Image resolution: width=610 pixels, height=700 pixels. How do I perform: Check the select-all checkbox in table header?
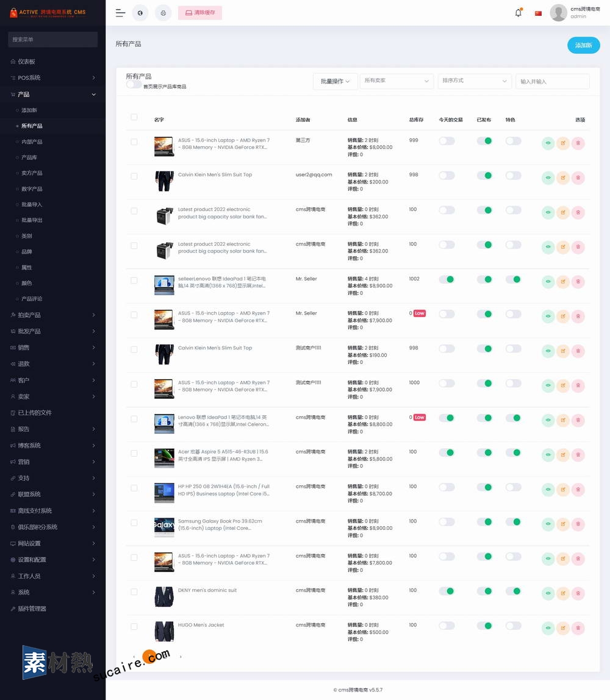pyautogui.click(x=134, y=117)
